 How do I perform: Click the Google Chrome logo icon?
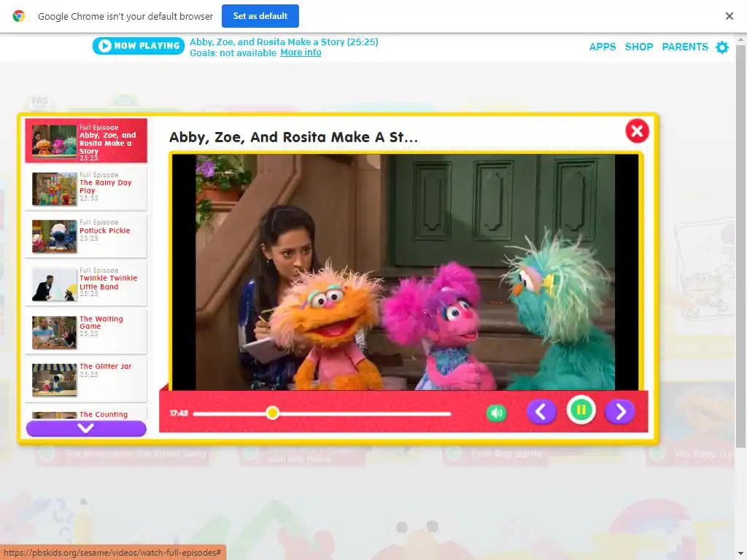coord(18,16)
